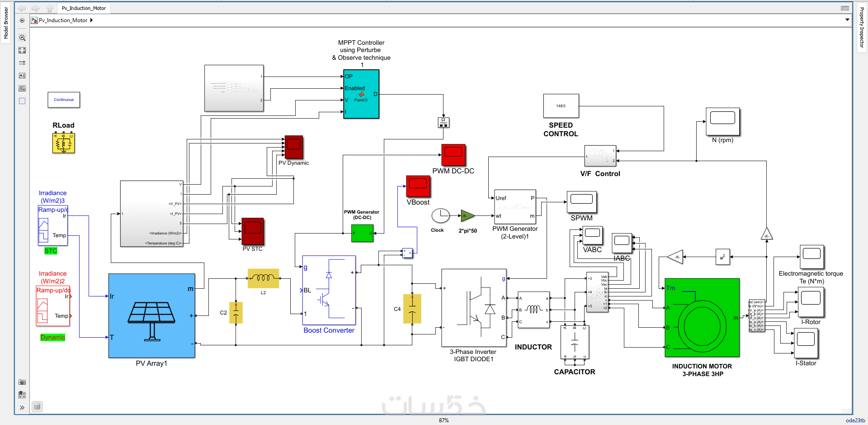Select the RLoad block icon

[64, 143]
